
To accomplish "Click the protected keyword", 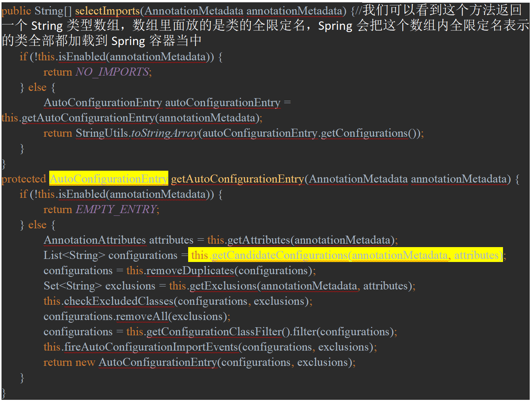I will [x=24, y=179].
